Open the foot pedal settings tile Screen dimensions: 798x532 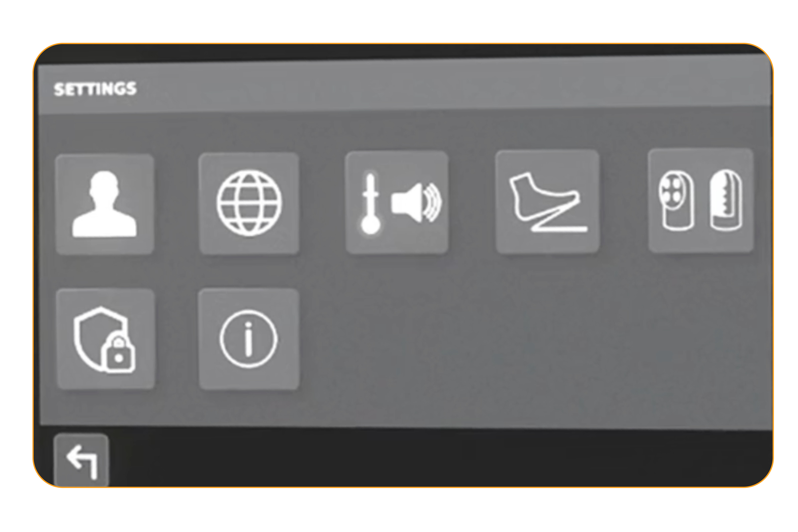tap(547, 202)
